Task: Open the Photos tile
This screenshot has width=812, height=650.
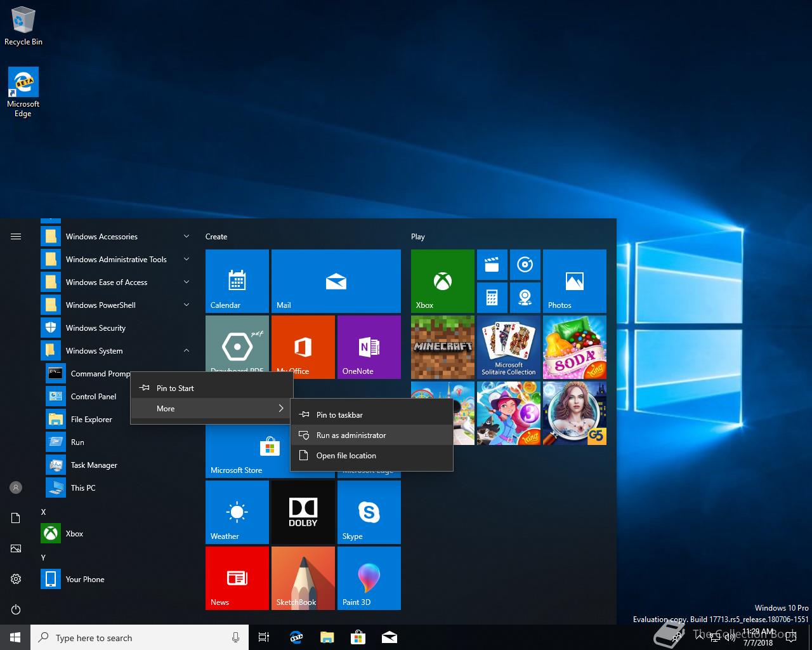Action: 575,281
